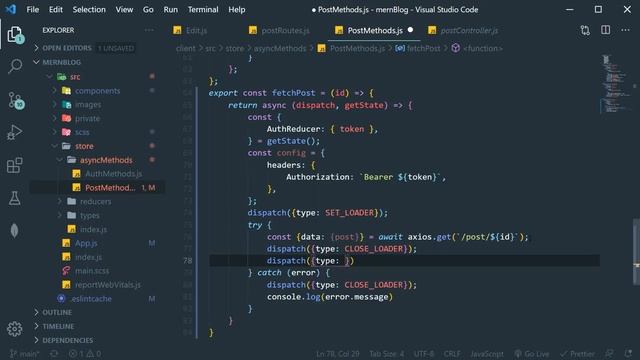Open the Search view icon
Screen dimensions: 640x360
click(15, 66)
